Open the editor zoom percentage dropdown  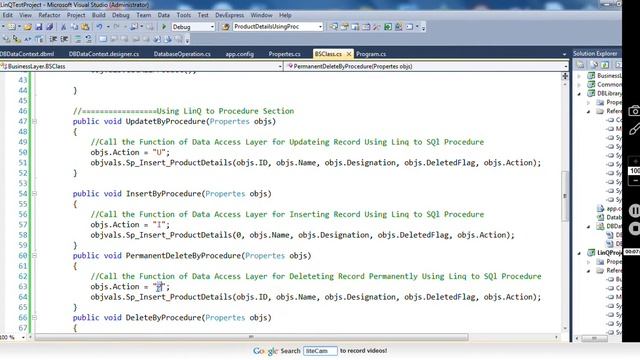pos(23,337)
